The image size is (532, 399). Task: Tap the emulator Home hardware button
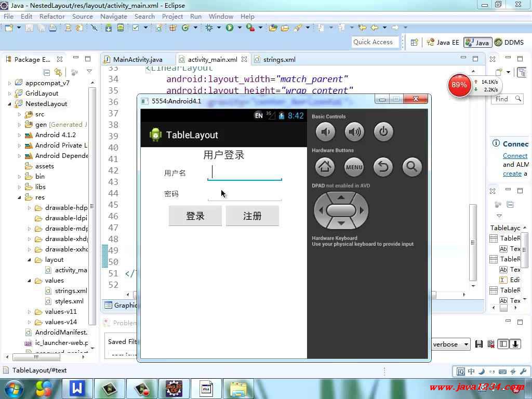[325, 167]
